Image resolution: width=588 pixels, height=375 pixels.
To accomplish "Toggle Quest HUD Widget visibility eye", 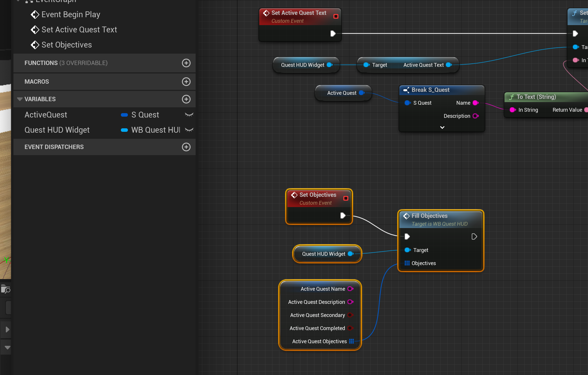I will coord(189,130).
